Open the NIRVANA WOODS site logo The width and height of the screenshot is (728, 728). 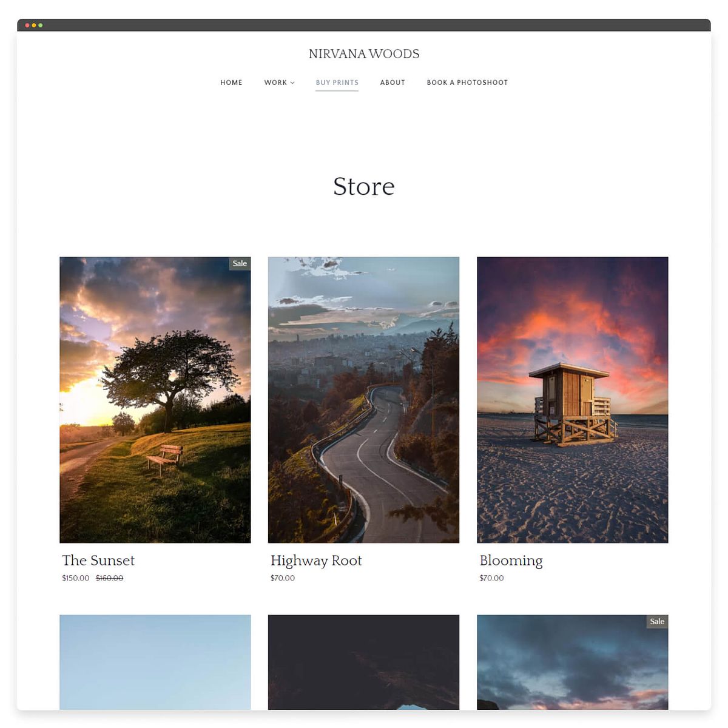(363, 54)
